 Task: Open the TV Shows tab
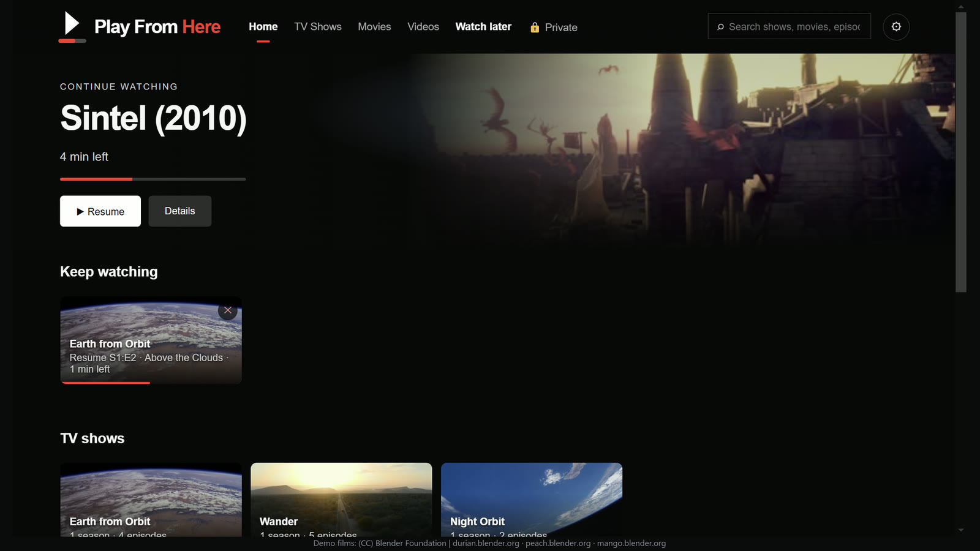318,27
